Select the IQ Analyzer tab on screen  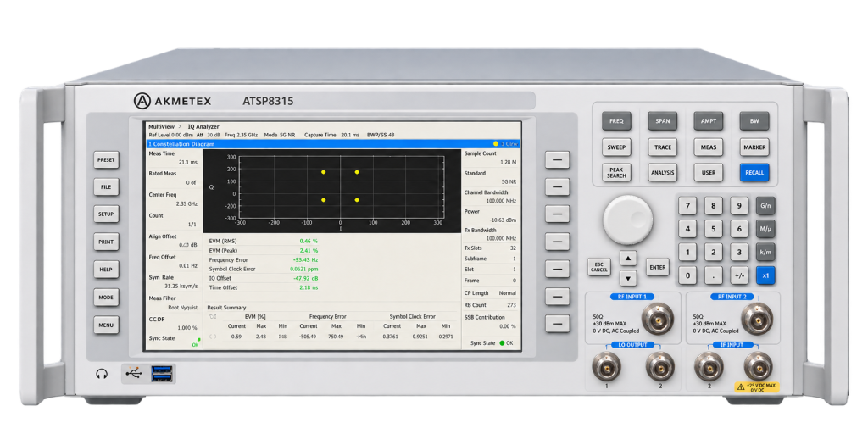tap(203, 127)
